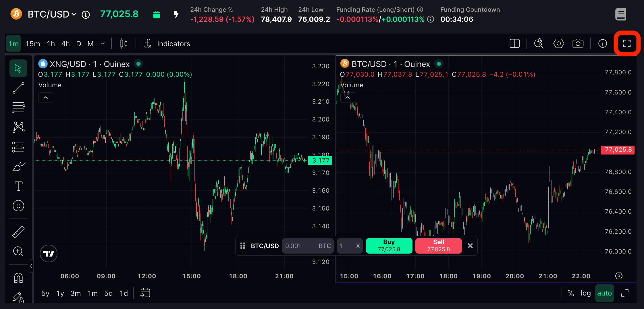
Task: Set the chart range to 3m
Action: tap(76, 293)
